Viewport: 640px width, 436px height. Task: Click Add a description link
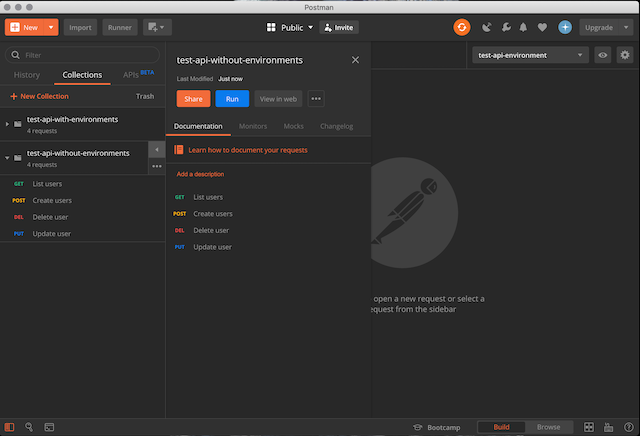point(200,174)
